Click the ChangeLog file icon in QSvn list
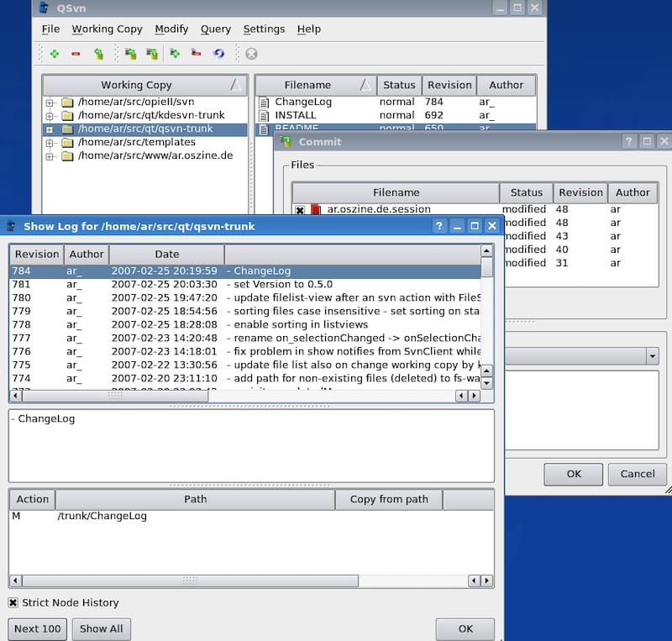This screenshot has height=641, width=672. [x=265, y=102]
